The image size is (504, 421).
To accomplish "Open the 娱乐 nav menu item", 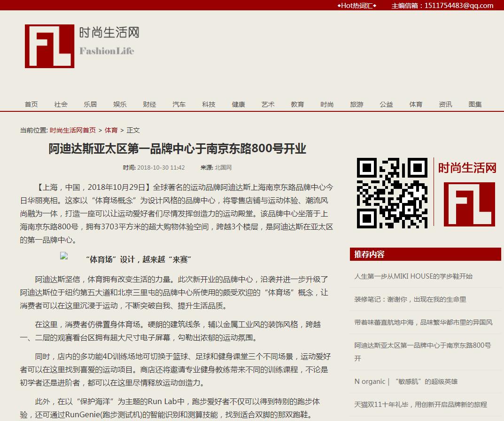I will coord(120,104).
